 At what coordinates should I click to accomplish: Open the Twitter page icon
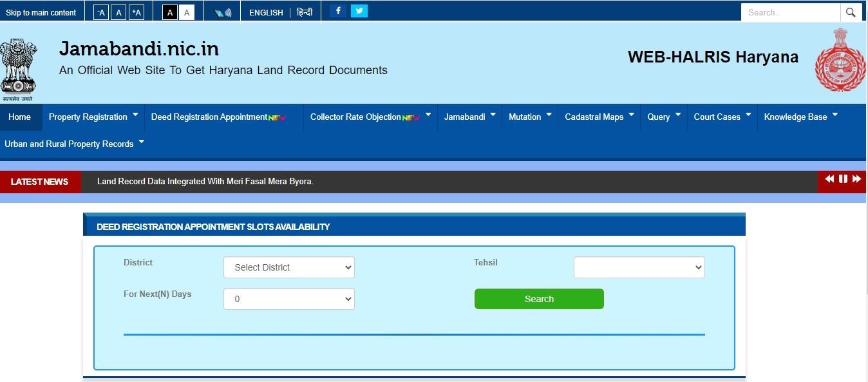point(359,11)
